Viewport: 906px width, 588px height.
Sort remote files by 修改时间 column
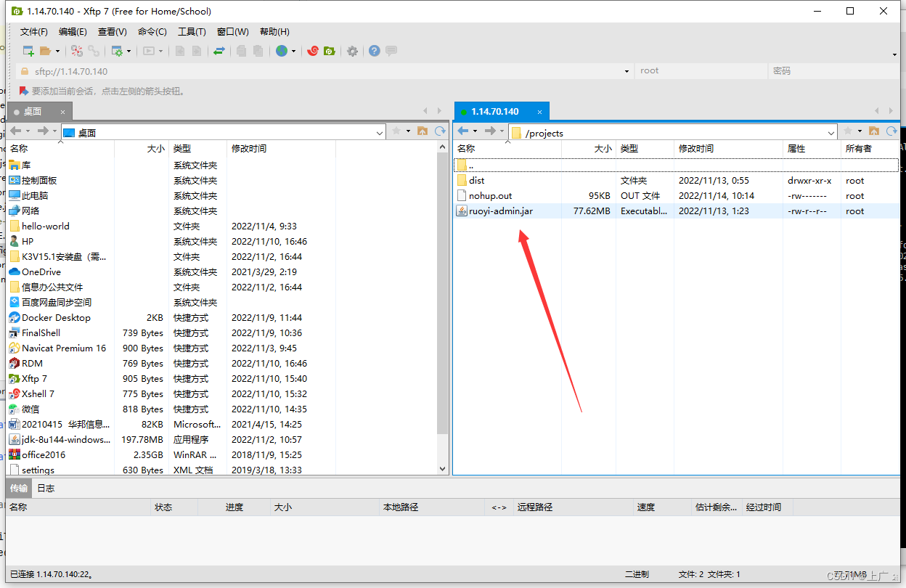pos(728,148)
